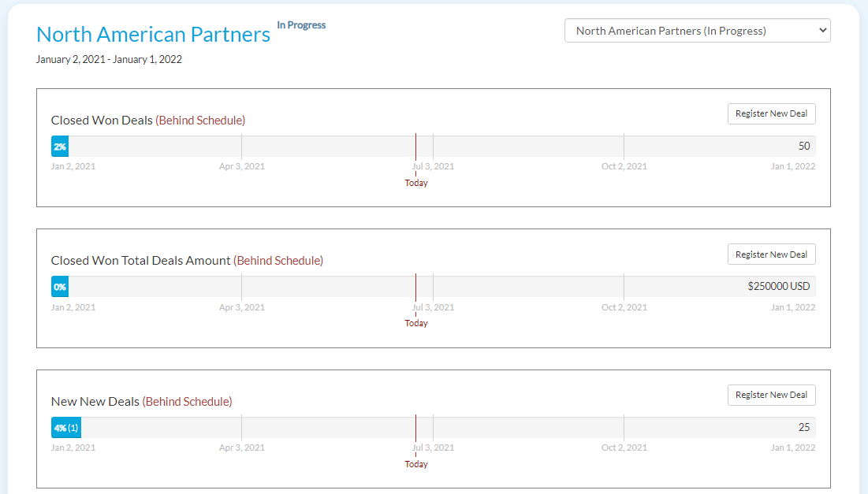The width and height of the screenshot is (868, 494).
Task: Click the target value 25 on the progress bar
Action: coord(803,428)
